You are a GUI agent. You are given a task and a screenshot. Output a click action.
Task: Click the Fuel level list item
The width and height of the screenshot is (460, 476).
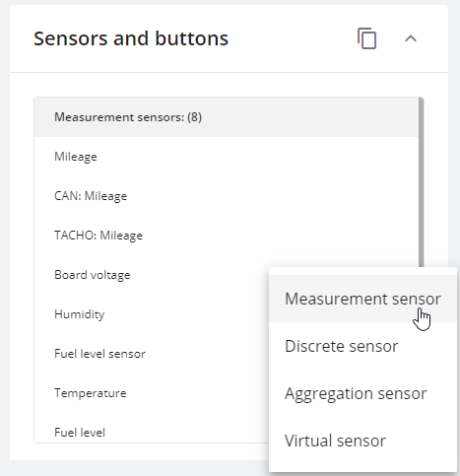pos(152,431)
